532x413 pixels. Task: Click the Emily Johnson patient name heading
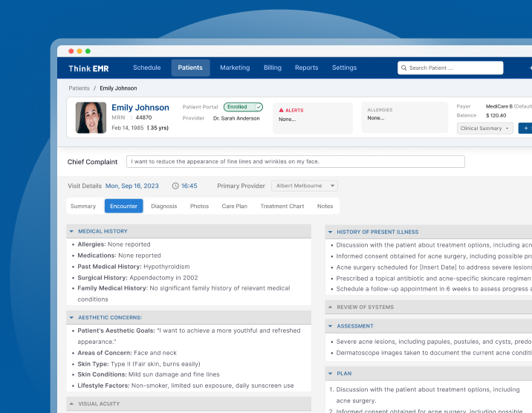point(140,108)
